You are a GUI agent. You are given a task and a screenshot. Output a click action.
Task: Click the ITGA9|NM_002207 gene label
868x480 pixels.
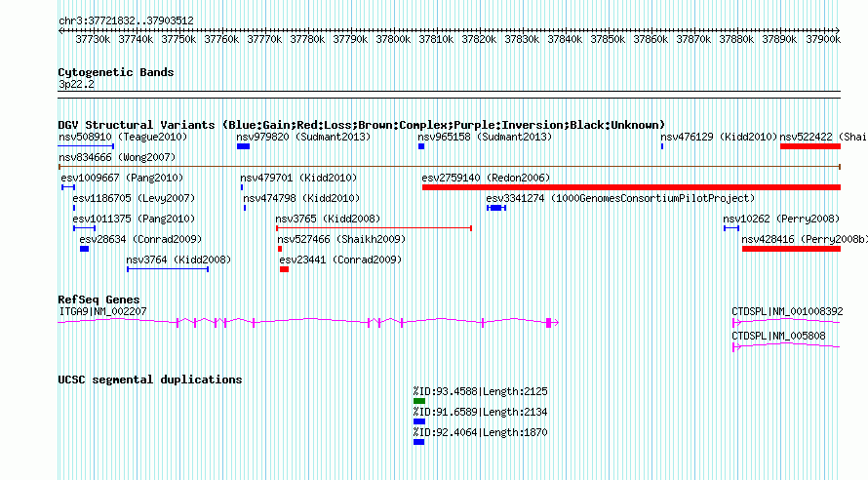click(x=102, y=311)
